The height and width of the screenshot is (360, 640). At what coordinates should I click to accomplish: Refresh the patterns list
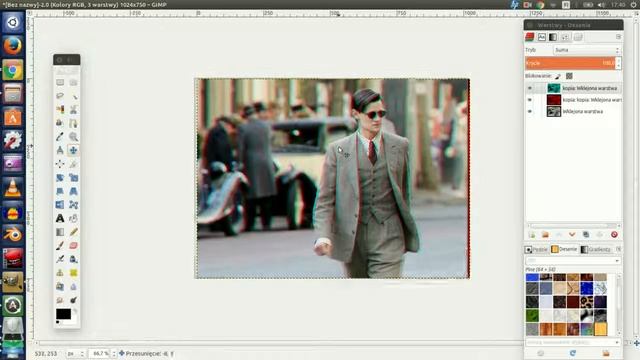point(573,353)
